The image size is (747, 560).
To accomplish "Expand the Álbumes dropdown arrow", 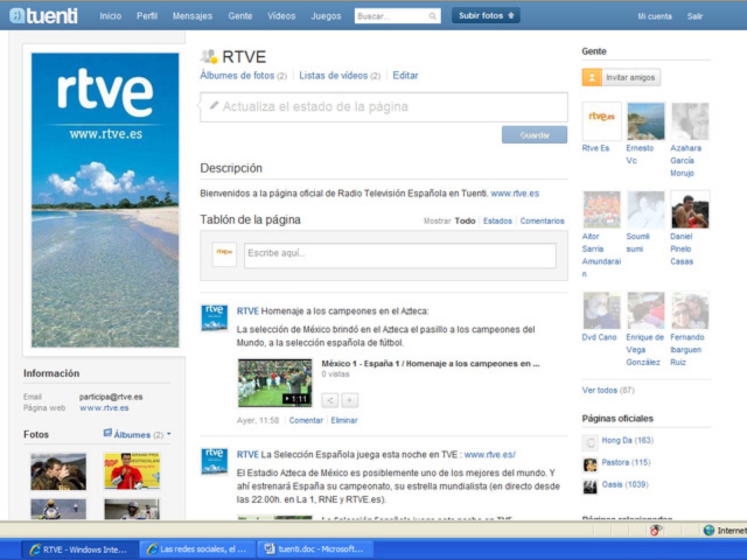I will click(169, 434).
